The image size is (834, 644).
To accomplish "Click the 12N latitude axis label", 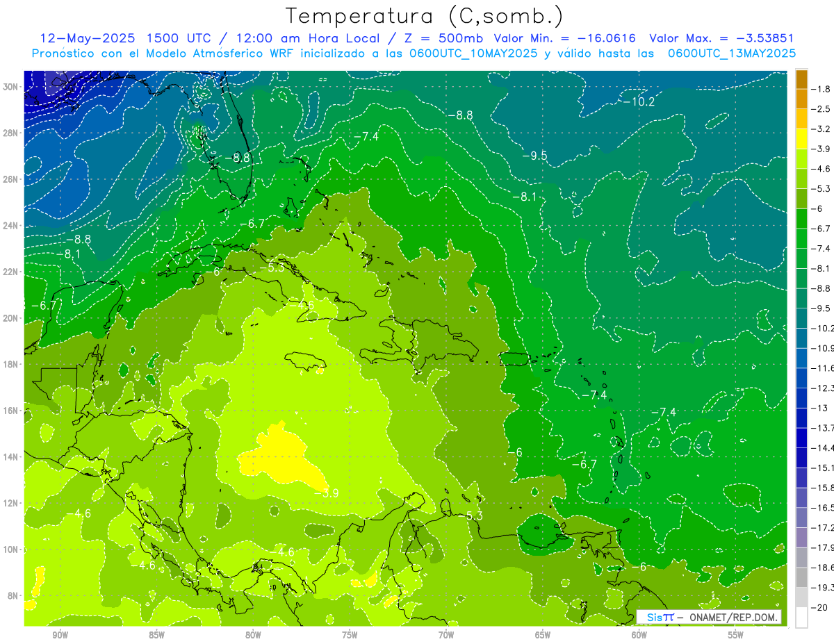I will pos(11,503).
